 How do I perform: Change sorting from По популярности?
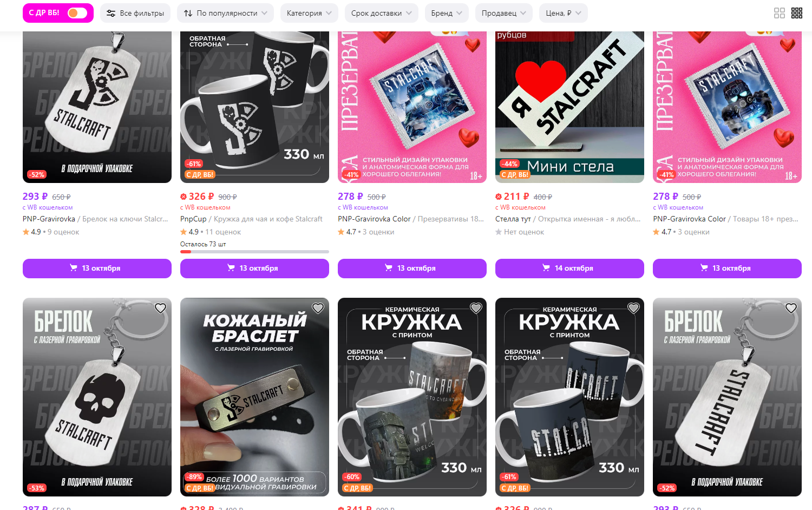tap(225, 13)
